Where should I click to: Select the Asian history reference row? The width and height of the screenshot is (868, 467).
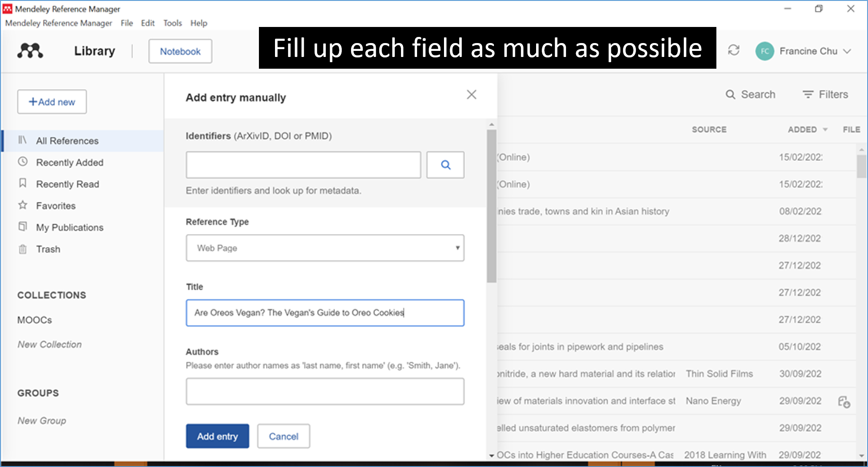[677, 211]
